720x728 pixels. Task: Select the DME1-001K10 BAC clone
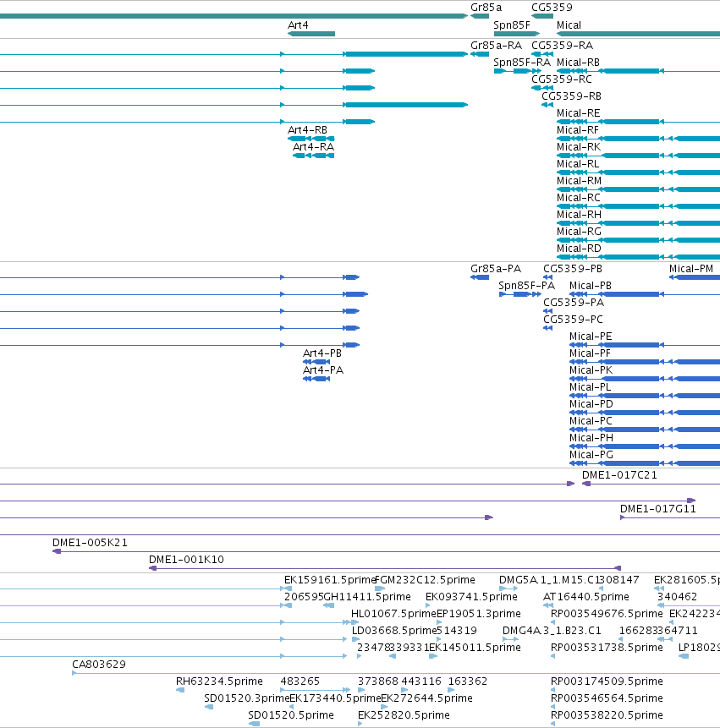point(385,568)
